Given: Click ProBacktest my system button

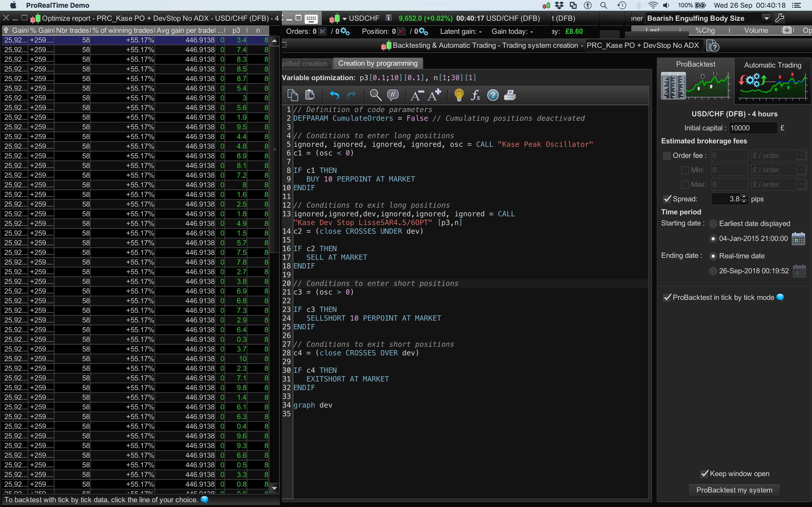Looking at the screenshot, I should pyautogui.click(x=734, y=490).
